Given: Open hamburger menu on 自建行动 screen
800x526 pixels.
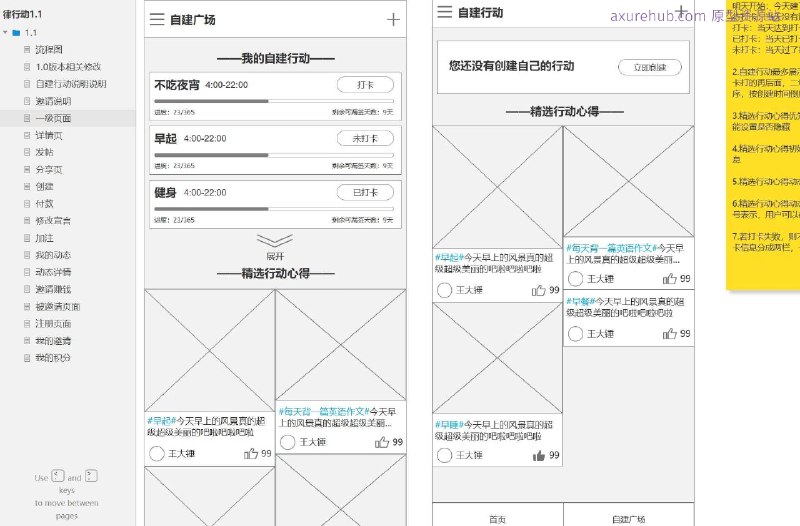Looking at the screenshot, I should (444, 12).
